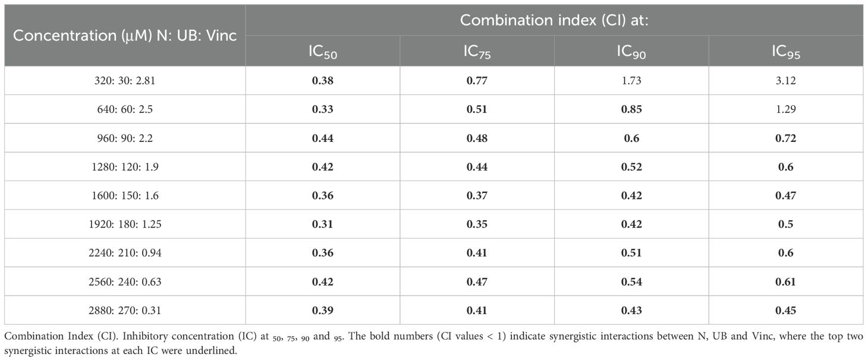This screenshot has height=361, width=868.
Task: Click the 3.12 value under IC95
Action: (x=786, y=81)
